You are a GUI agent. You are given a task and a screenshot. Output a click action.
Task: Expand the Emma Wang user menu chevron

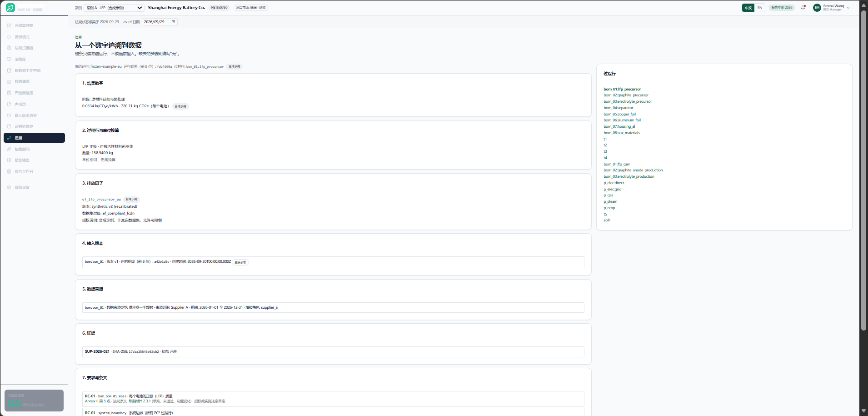point(848,8)
